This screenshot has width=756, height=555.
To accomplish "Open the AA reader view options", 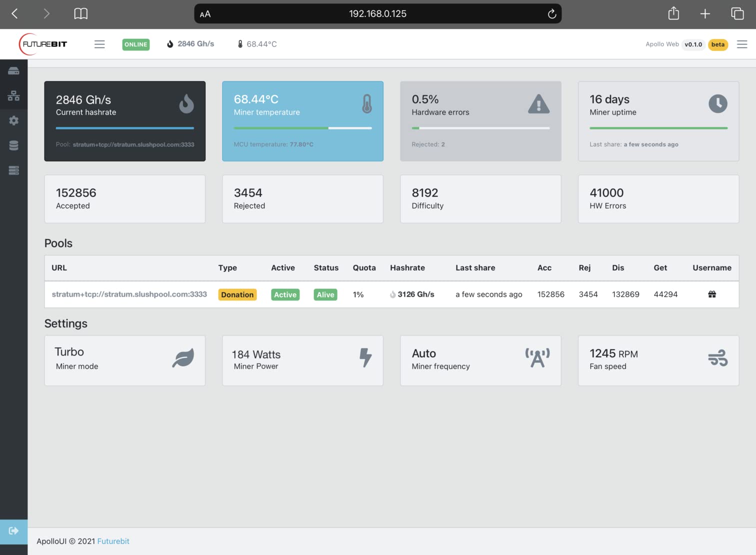I will pyautogui.click(x=205, y=14).
